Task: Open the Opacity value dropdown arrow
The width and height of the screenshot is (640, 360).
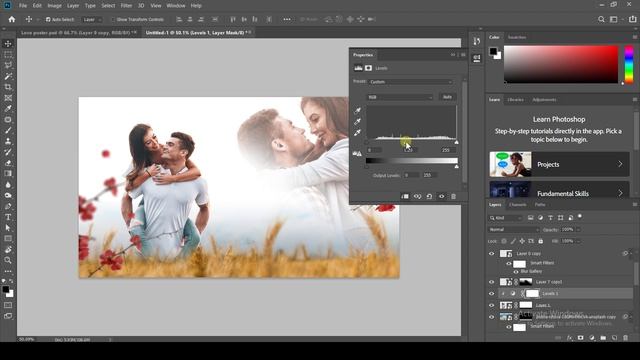Action: click(x=578, y=229)
